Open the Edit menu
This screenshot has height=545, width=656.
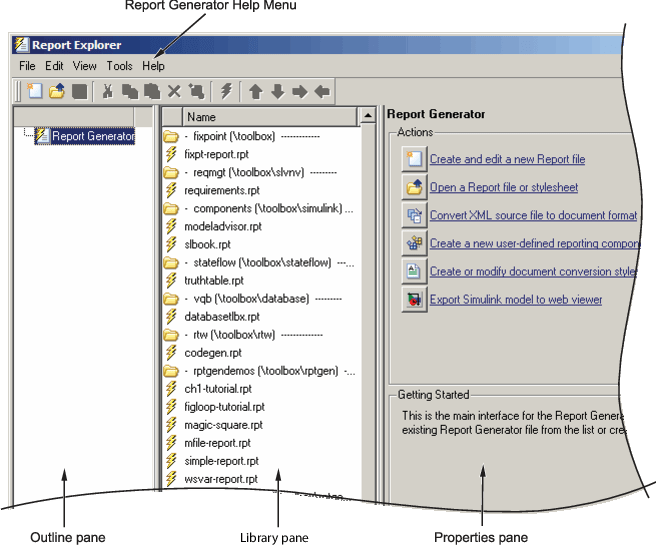54,66
